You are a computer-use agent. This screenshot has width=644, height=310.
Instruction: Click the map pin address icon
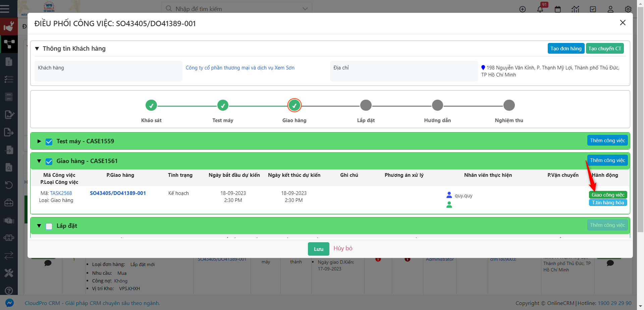(x=483, y=67)
